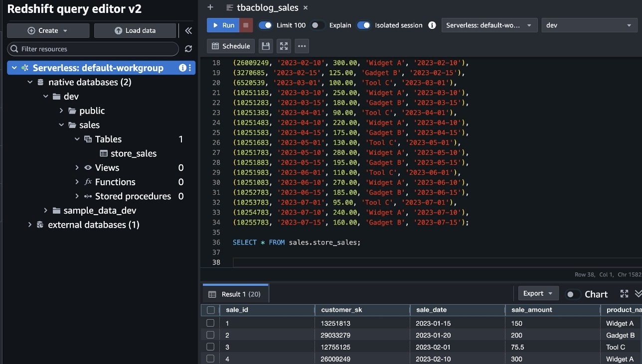Open the Export dropdown
Viewport: 642px width, 364px height.
tap(538, 293)
